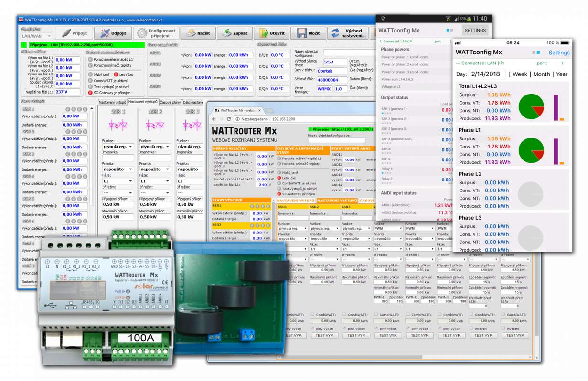
Task: Click the SSR 3 thyristor symbol
Action: pos(192,126)
